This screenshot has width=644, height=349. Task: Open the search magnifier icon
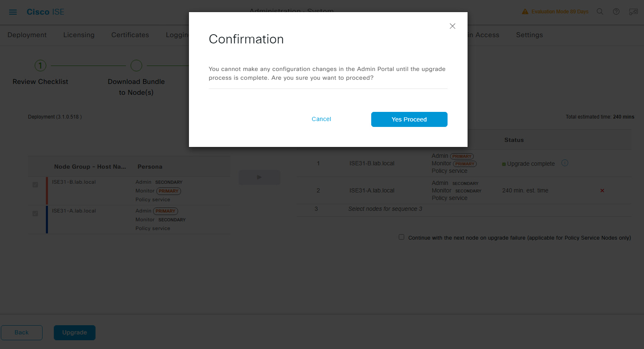(x=600, y=12)
